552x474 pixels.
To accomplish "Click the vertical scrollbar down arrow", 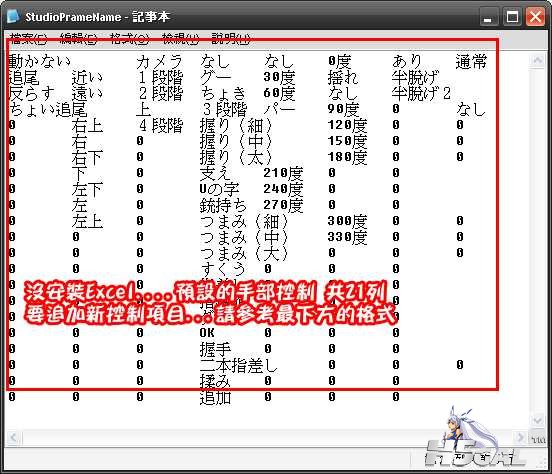I will tap(538, 420).
